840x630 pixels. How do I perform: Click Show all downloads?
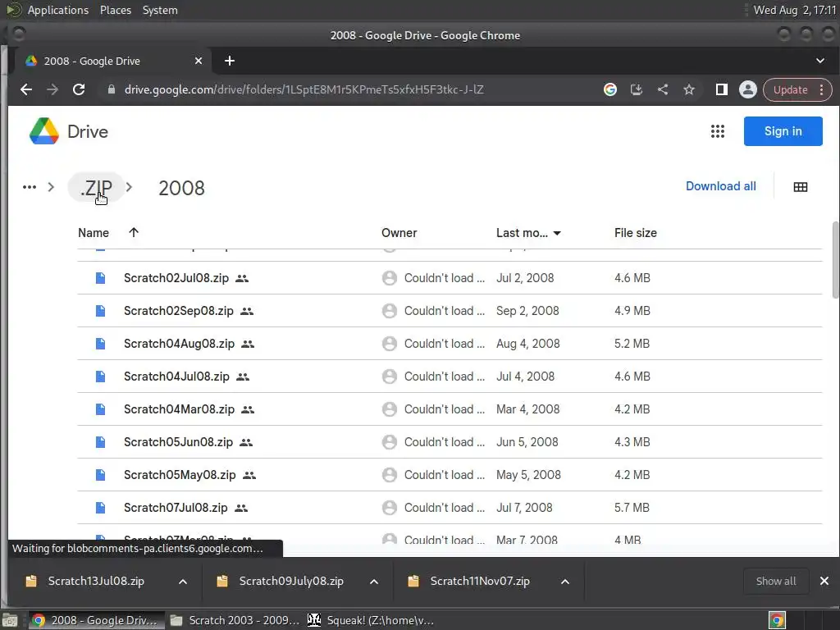[x=776, y=582]
